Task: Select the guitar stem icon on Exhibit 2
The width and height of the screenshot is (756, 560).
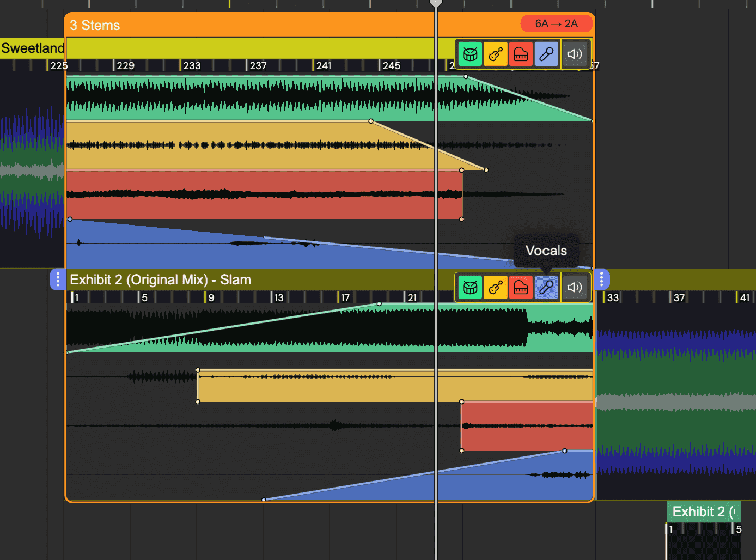Action: (x=495, y=287)
